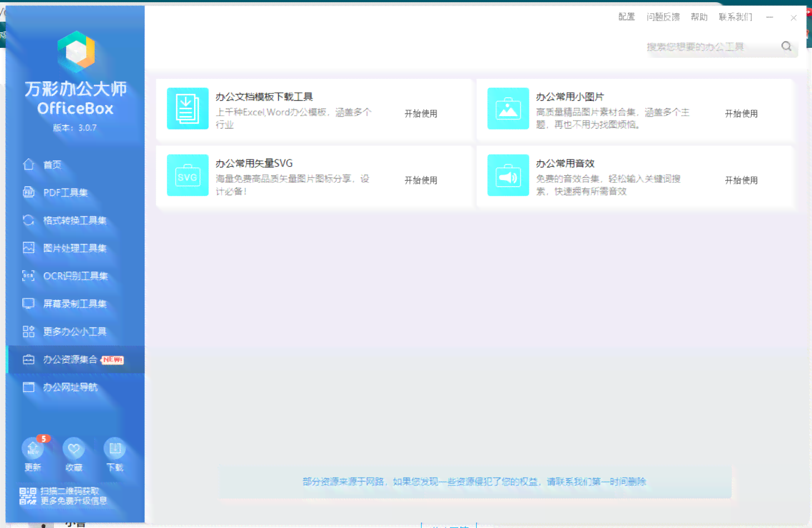Select 格式转换工具集 in sidebar
This screenshot has height=528, width=812.
75,220
